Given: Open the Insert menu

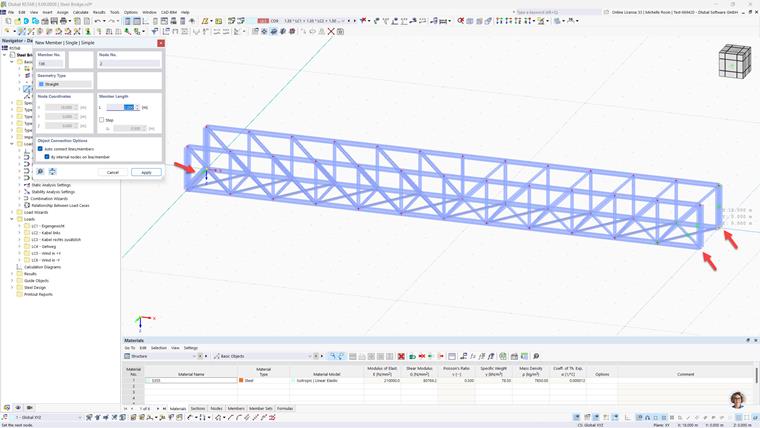Looking at the screenshot, I should pyautogui.click(x=48, y=12).
